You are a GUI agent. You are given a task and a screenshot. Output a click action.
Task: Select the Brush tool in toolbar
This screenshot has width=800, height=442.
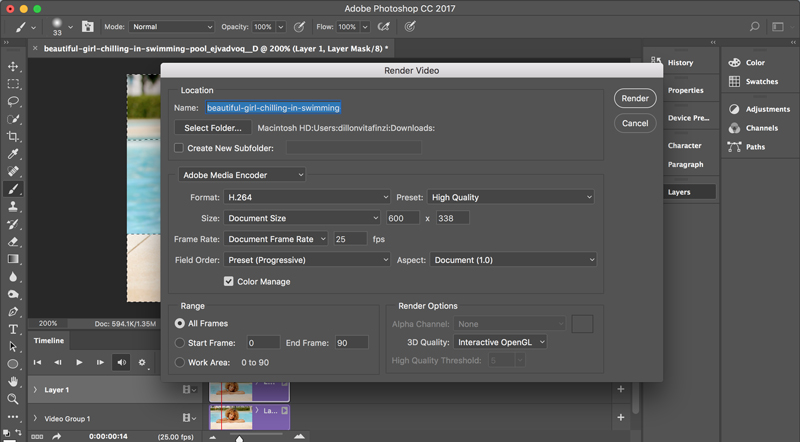click(x=13, y=189)
